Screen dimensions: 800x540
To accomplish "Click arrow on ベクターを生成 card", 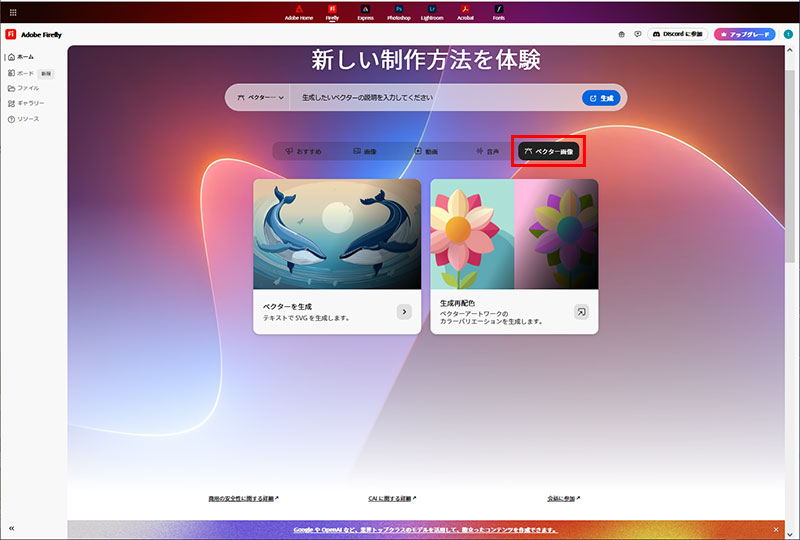I will 404,312.
